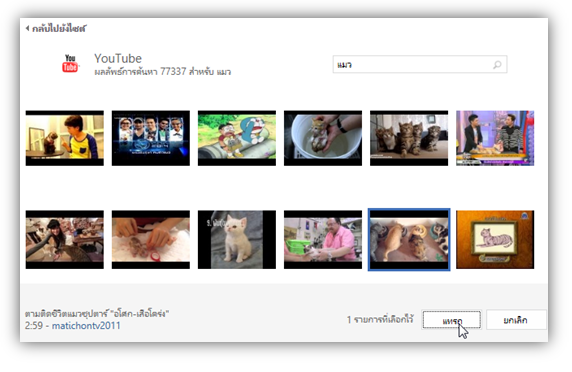Click the แทรก (Insert) button
Image resolution: width=572 pixels, height=372 pixels.
point(452,320)
